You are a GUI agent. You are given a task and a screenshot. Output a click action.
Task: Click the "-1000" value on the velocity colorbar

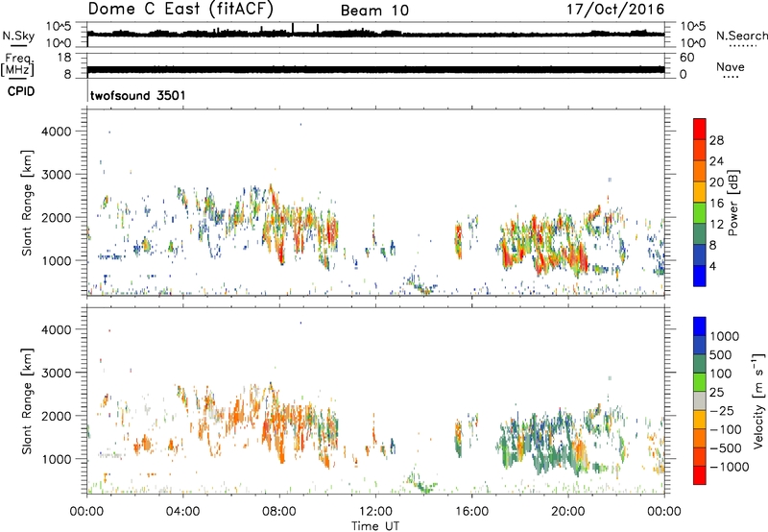(x=730, y=467)
